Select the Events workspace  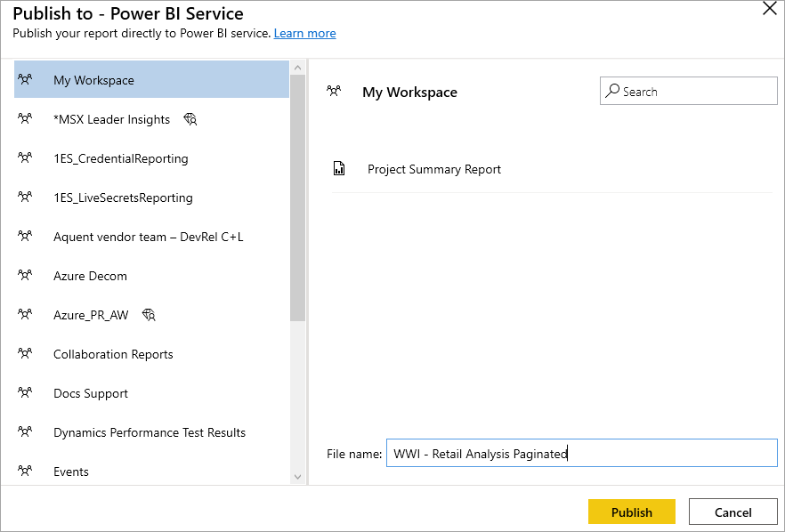coord(70,471)
